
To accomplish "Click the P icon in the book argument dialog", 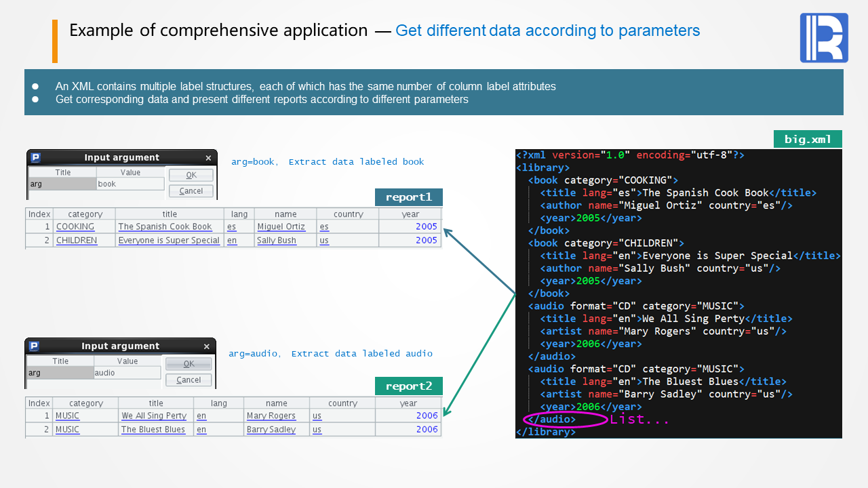I will [x=36, y=158].
